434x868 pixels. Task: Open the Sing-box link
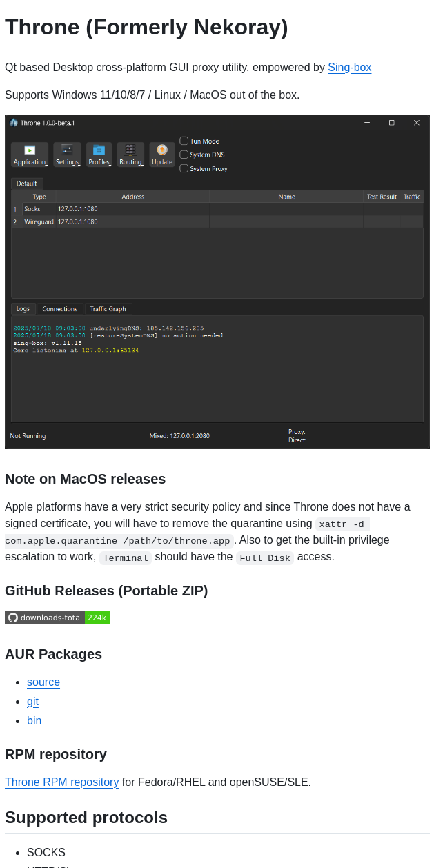pyautogui.click(x=349, y=68)
